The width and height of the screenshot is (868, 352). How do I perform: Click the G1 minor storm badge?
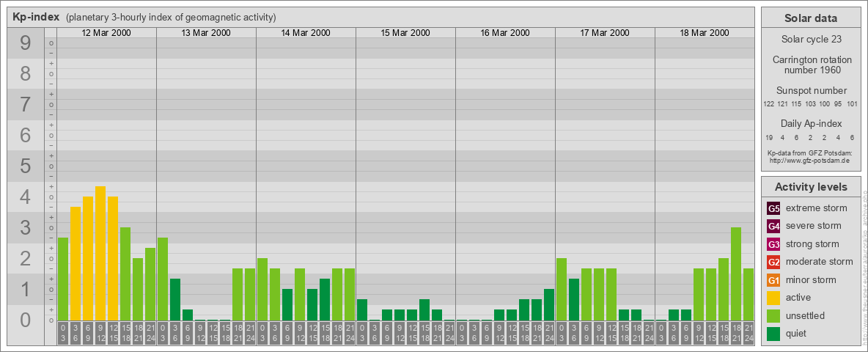tap(773, 280)
